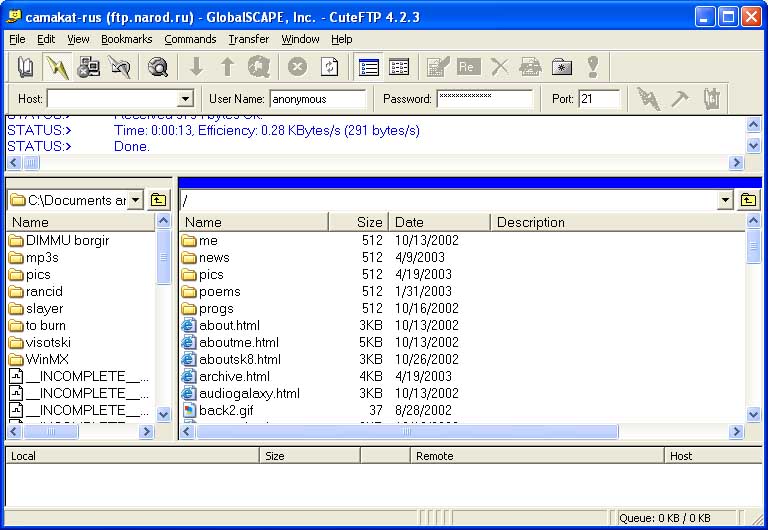Image resolution: width=768 pixels, height=530 pixels.
Task: Select the about.html file icon
Action: [189, 325]
